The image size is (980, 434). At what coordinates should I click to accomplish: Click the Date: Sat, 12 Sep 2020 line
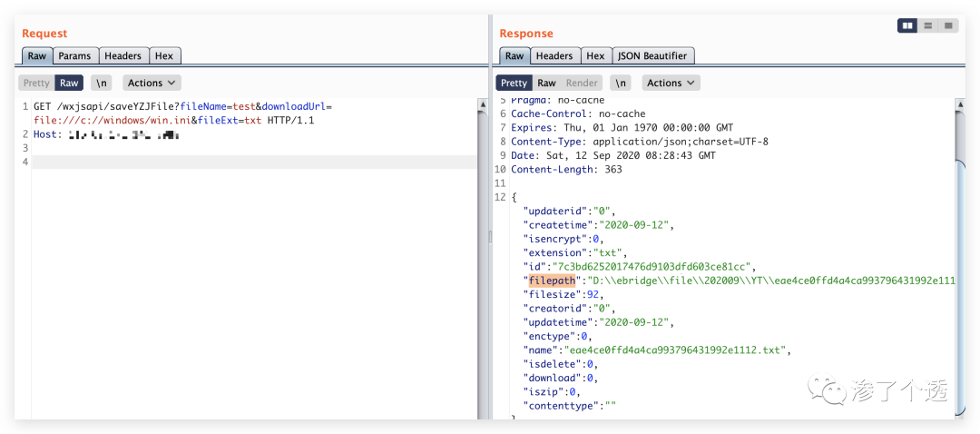613,156
